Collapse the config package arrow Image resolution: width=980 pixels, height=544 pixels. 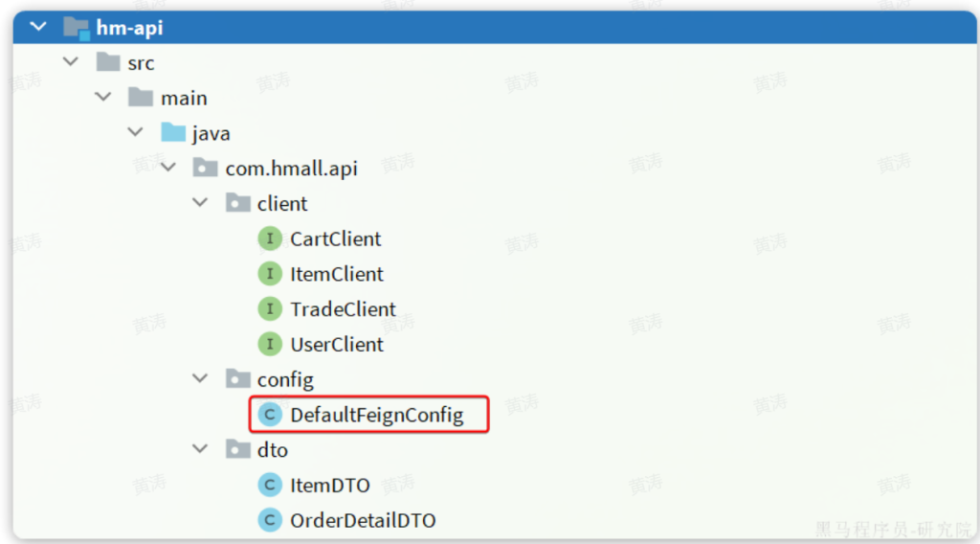click(200, 379)
